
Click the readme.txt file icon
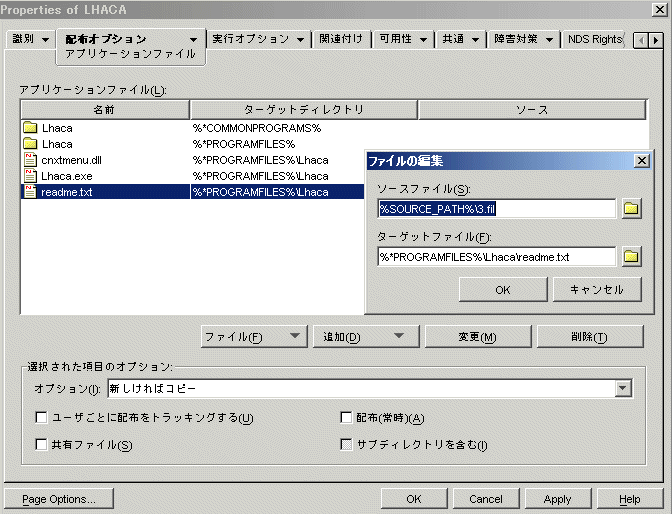[30, 192]
